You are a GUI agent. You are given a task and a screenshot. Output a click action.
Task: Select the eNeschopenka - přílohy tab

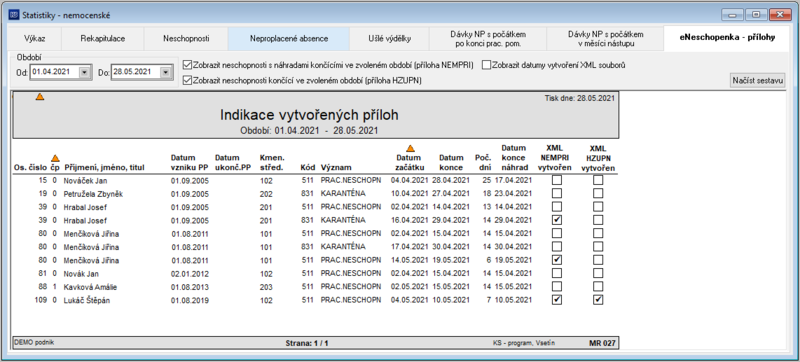coord(728,38)
